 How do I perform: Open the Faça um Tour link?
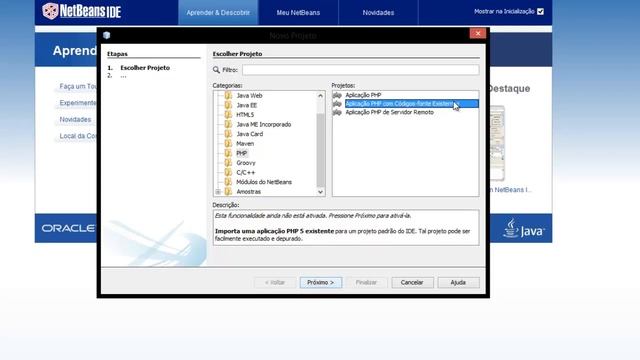[78, 87]
